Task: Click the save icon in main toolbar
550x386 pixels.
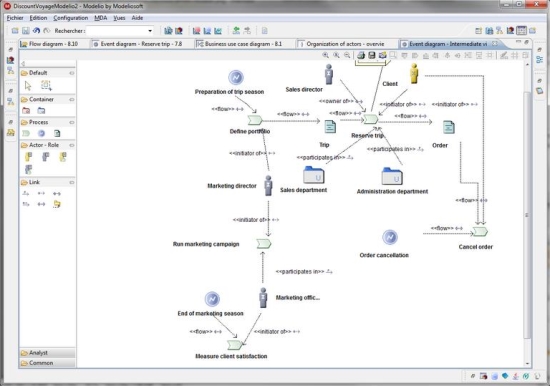Action: (x=26, y=31)
